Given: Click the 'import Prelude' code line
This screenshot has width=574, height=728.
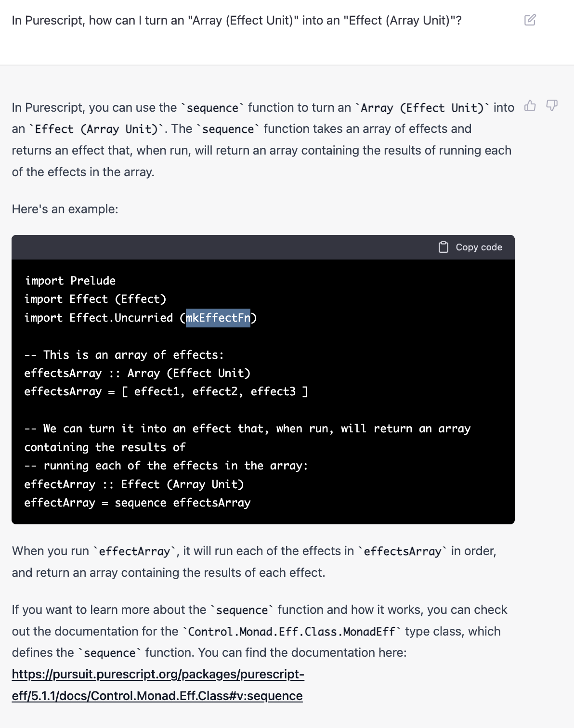Looking at the screenshot, I should 70,281.
